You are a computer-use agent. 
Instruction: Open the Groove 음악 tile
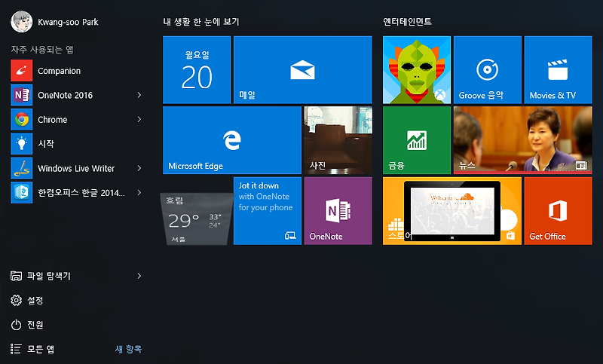487,70
